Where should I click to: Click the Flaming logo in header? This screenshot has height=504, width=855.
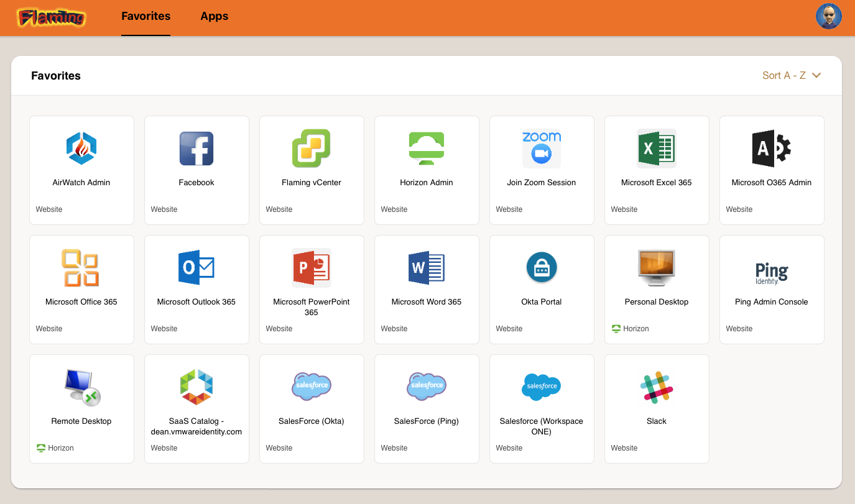52,17
